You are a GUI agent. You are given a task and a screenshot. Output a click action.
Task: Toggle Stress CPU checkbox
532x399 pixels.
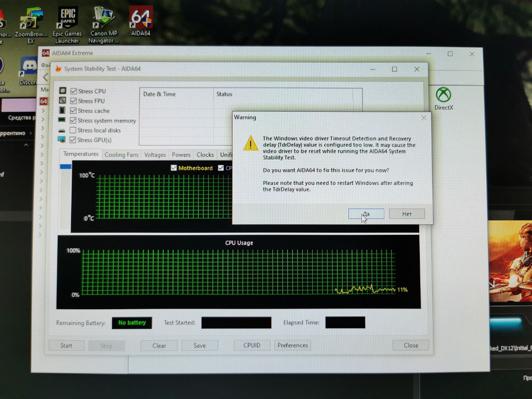[x=74, y=91]
